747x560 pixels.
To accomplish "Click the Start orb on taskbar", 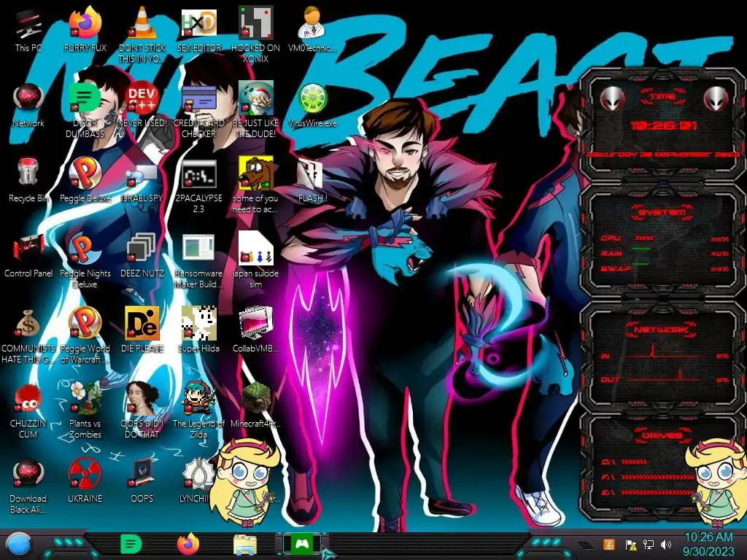I will pyautogui.click(x=18, y=545).
